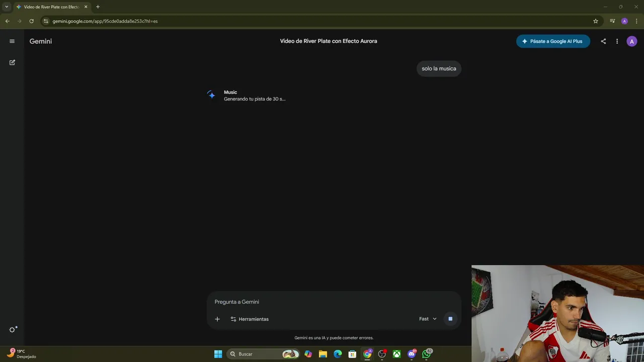Viewport: 644px width, 362px height.
Task: Click the Gemini logo text
Action: (x=41, y=41)
